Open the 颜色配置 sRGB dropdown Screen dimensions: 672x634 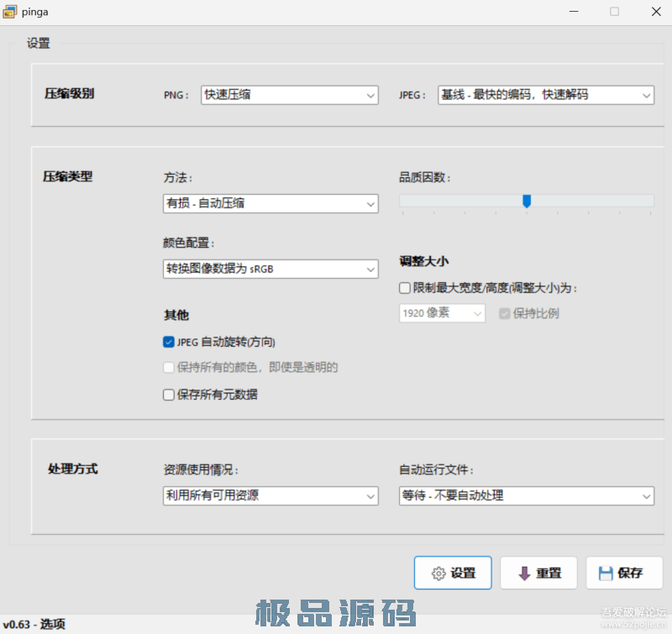pos(270,269)
